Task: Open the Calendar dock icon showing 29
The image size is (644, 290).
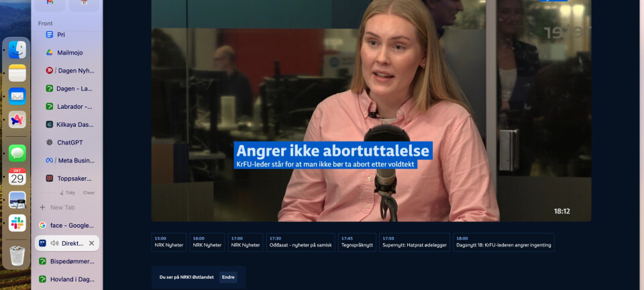Action: tap(17, 177)
